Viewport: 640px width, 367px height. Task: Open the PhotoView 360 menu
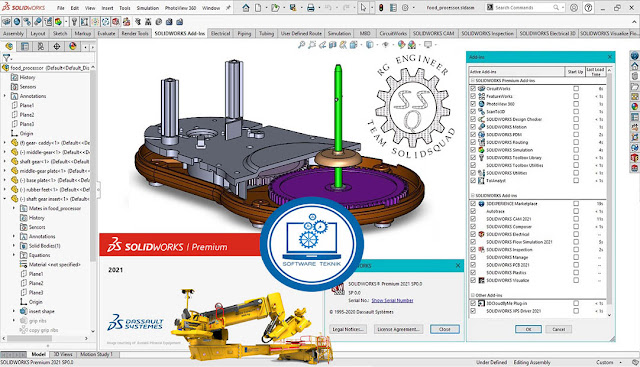[180, 8]
